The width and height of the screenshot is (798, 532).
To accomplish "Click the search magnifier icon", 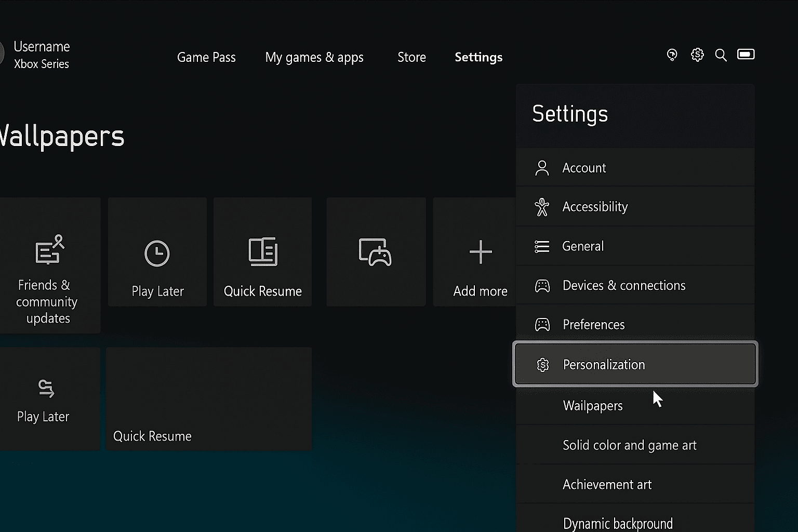I will pyautogui.click(x=721, y=55).
